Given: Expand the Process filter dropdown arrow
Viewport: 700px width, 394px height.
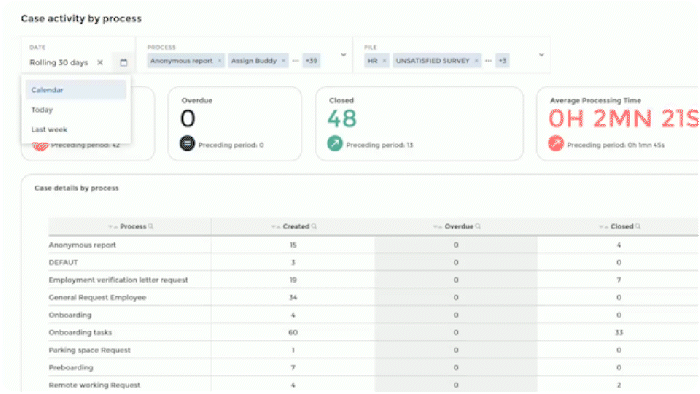Looking at the screenshot, I should (343, 55).
